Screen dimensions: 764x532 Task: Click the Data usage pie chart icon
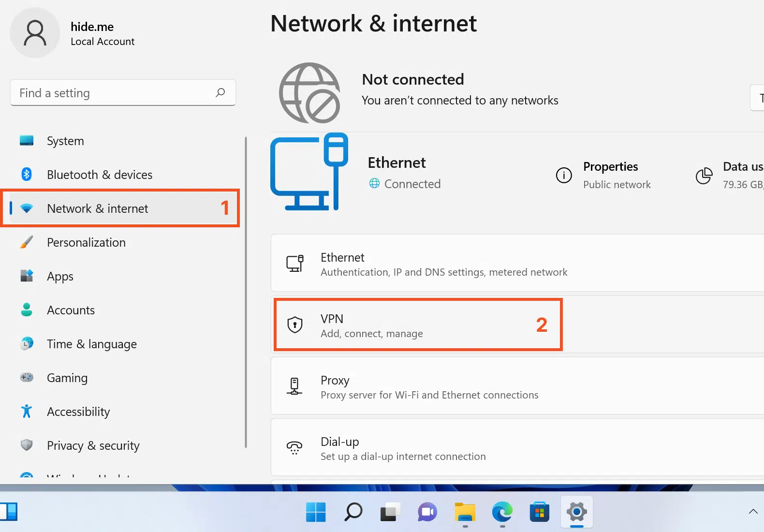[704, 176]
